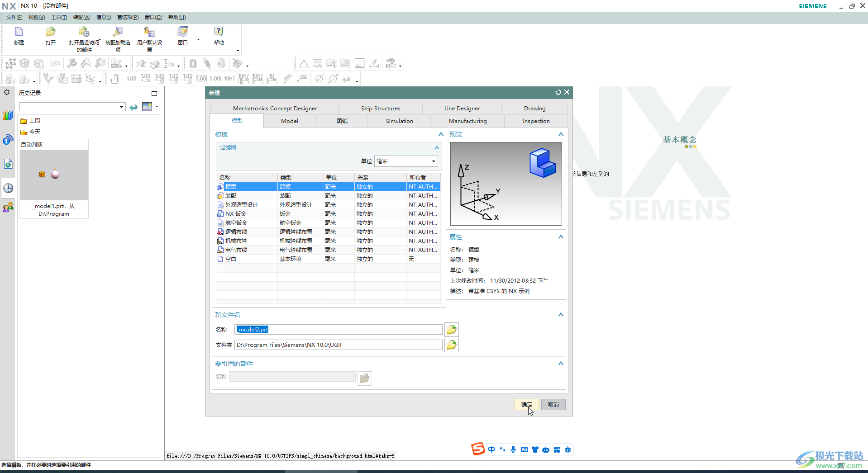868x473 pixels.
Task: Click Sogou input method S icon
Action: 478,449
